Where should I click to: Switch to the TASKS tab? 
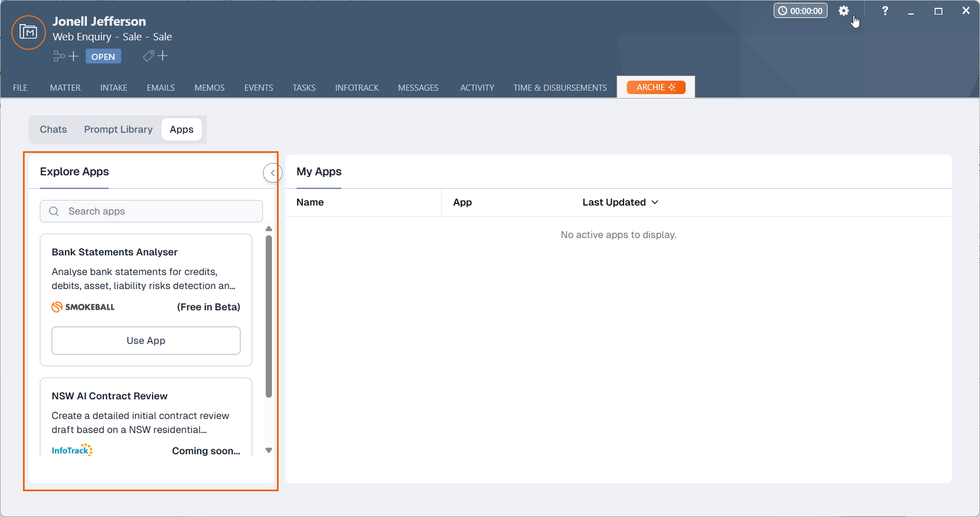tap(304, 88)
